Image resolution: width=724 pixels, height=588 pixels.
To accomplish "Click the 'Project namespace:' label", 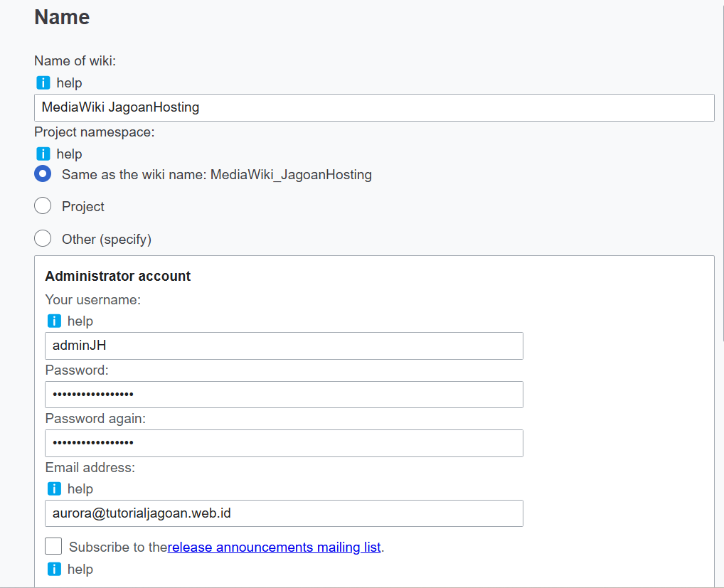I will [x=94, y=132].
